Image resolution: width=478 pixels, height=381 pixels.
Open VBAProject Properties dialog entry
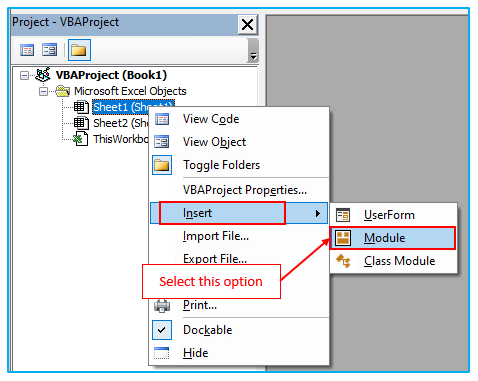pos(245,190)
